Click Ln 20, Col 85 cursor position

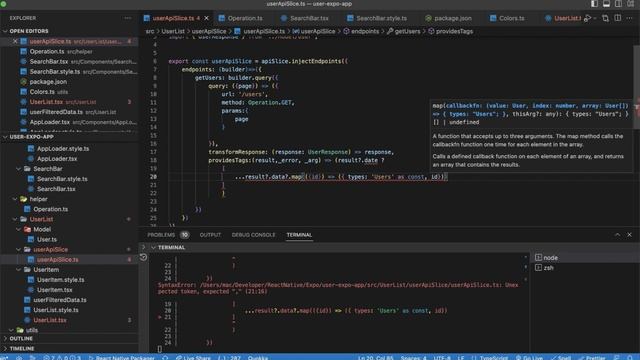coord(376,358)
